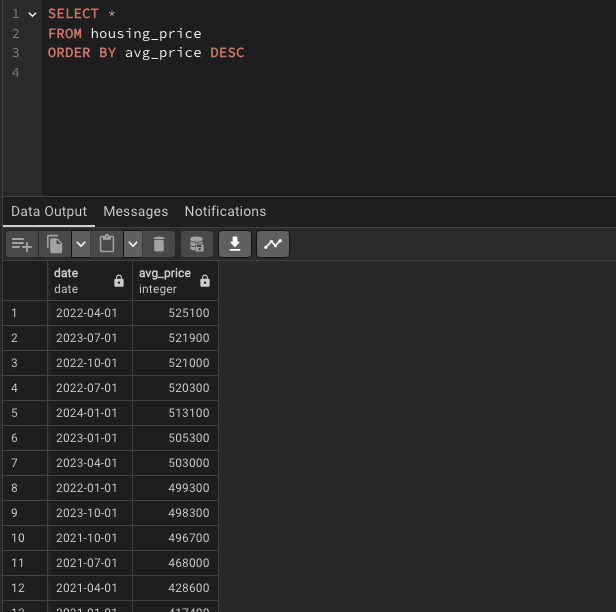
Task: Click the cell with value 499300
Action: [x=175, y=488]
